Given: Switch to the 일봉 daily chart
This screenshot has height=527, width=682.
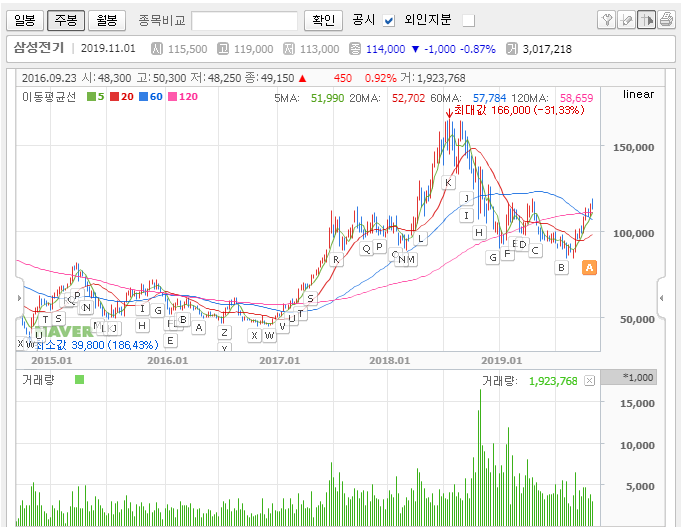Looking at the screenshot, I should (25, 20).
